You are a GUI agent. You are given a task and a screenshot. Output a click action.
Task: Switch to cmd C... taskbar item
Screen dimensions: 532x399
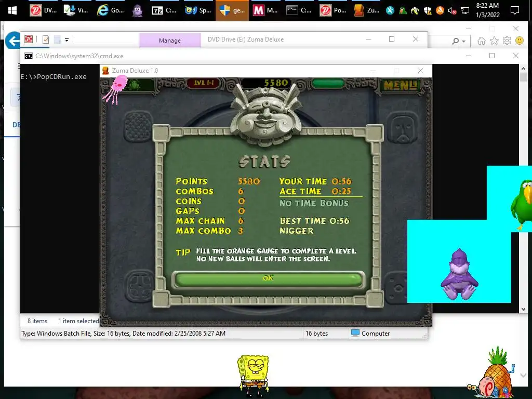[299, 10]
